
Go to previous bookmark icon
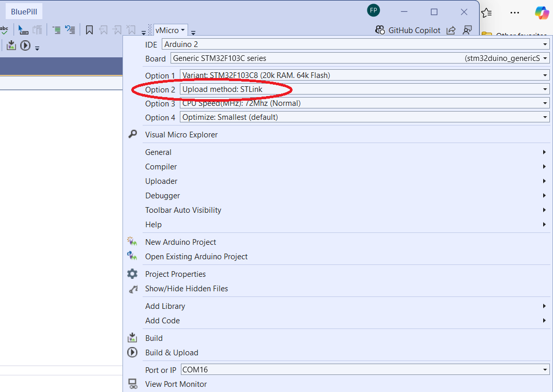pos(103,30)
